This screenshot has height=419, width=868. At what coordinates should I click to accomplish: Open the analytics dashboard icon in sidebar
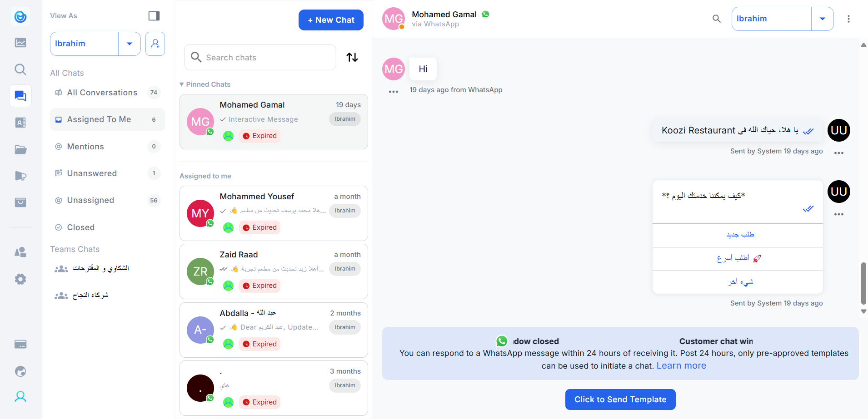20,43
